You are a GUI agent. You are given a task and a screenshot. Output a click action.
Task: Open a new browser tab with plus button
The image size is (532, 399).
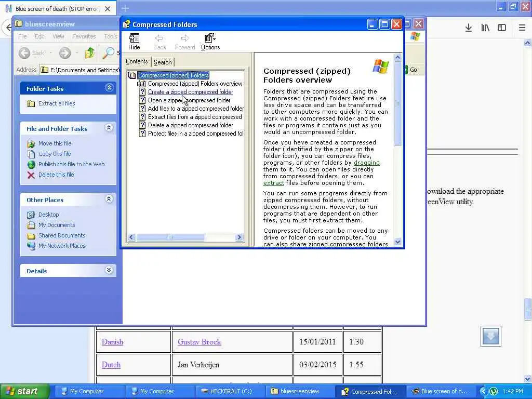pyautogui.click(x=125, y=8)
